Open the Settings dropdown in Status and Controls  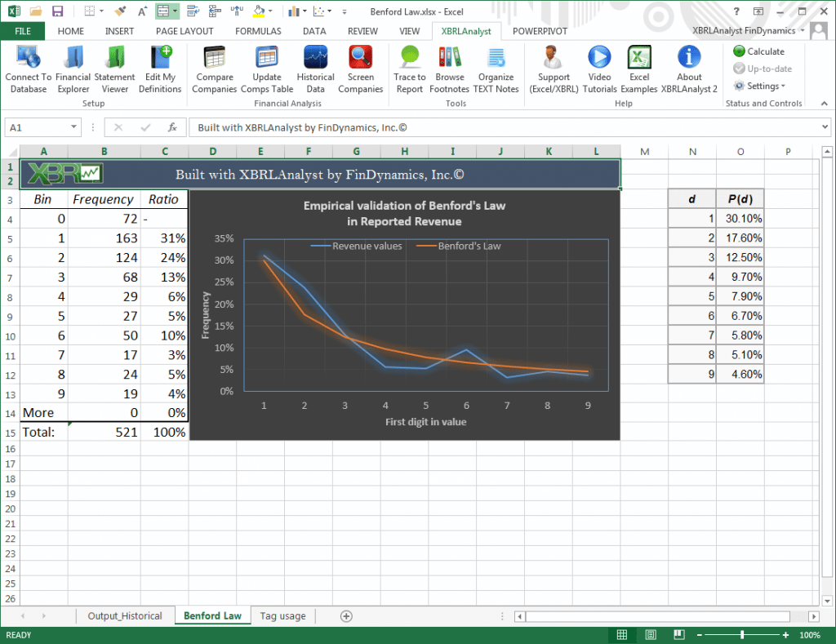pyautogui.click(x=761, y=86)
